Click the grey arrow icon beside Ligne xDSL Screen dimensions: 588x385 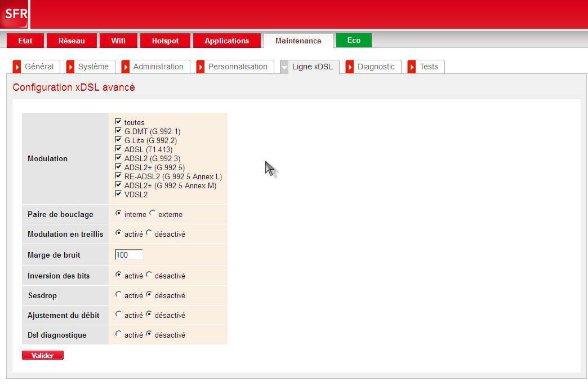(x=284, y=67)
